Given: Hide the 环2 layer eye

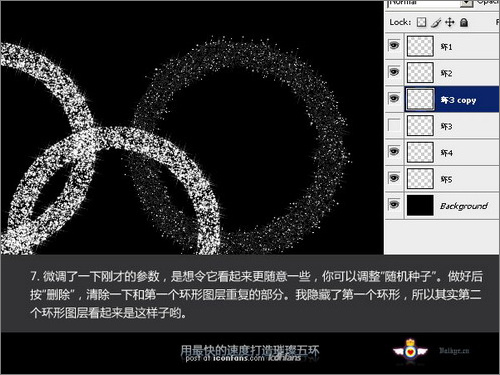Looking at the screenshot, I should (394, 72).
